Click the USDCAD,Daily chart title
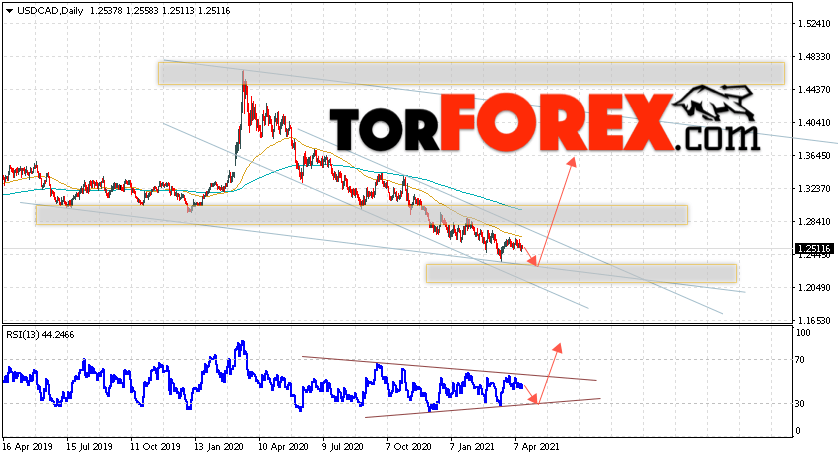 [50, 11]
